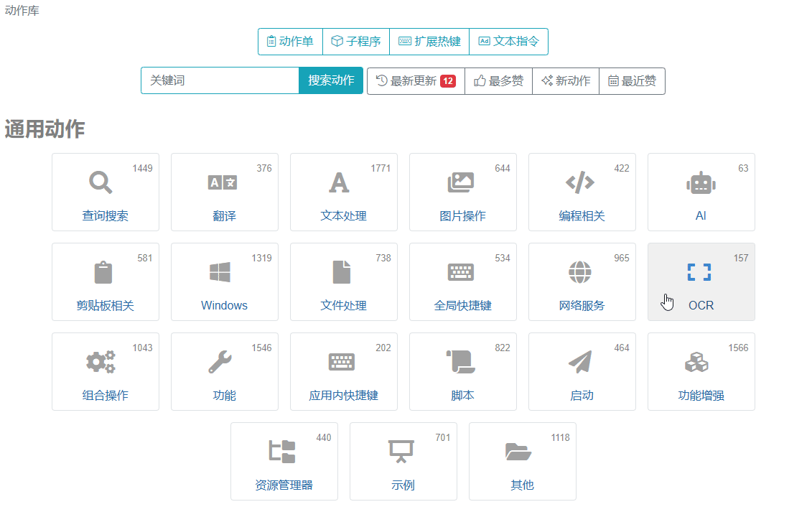812x512 pixels.
Task: Show 最新更新 actions list
Action: [416, 81]
